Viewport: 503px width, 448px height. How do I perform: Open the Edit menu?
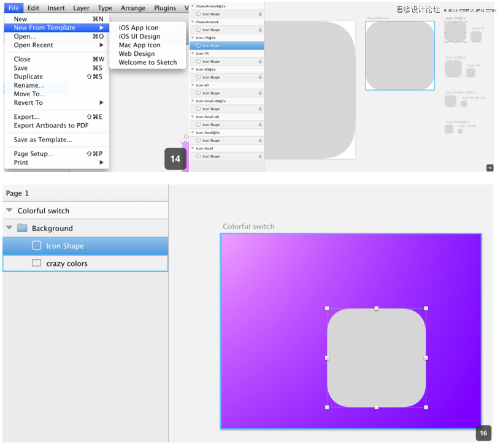tap(33, 8)
